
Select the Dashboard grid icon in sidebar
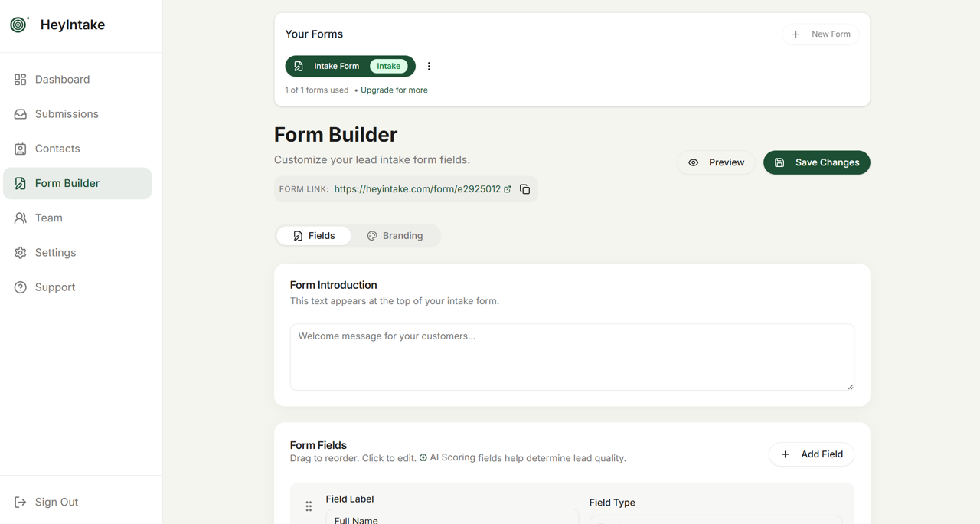20,79
